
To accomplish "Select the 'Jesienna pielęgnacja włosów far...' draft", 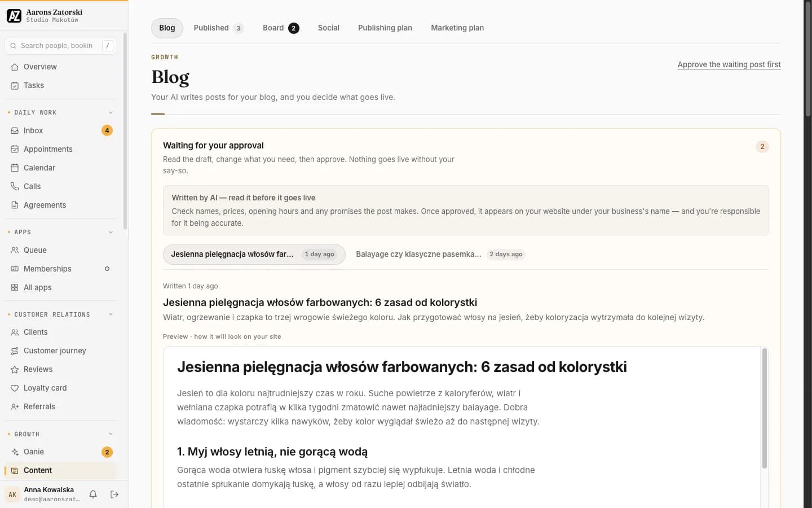I will pos(254,255).
